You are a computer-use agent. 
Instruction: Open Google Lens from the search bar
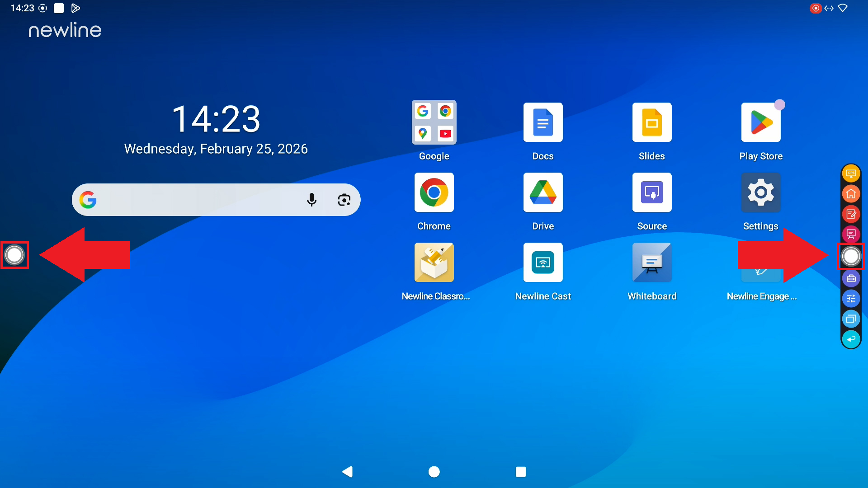point(344,200)
